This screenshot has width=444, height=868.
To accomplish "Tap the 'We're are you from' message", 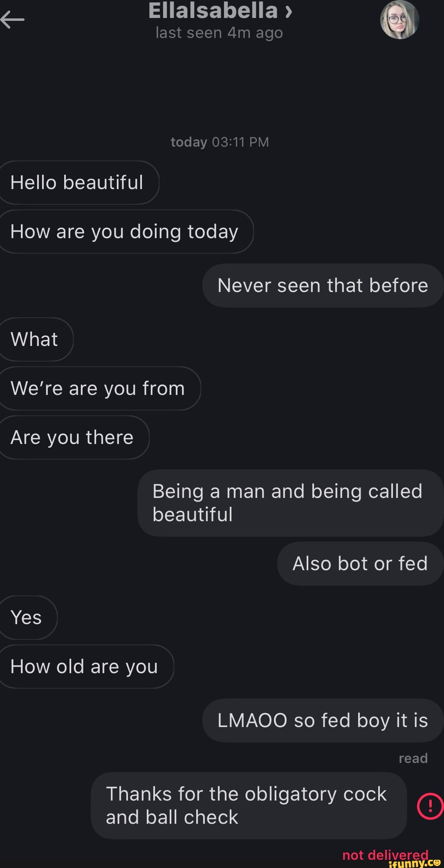I will (98, 388).
